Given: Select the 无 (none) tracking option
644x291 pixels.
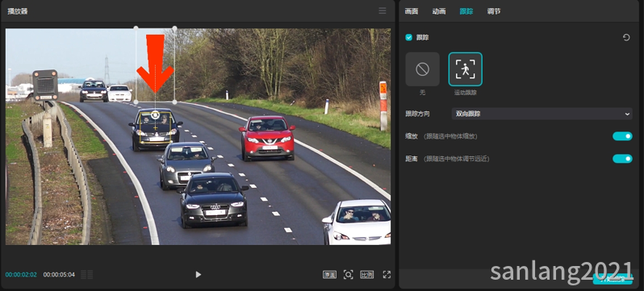Looking at the screenshot, I should point(423,69).
